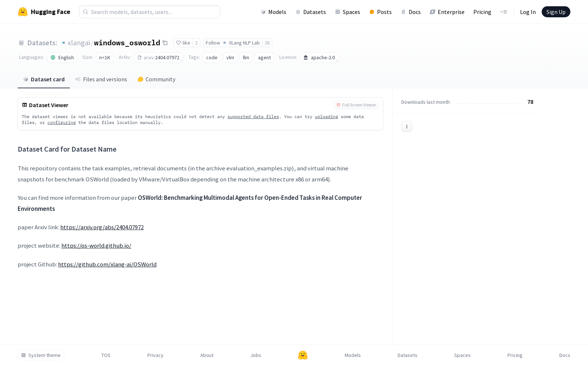The width and height of the screenshot is (588, 368).
Task: Open the OSWorld paper title link
Action: 190,203
